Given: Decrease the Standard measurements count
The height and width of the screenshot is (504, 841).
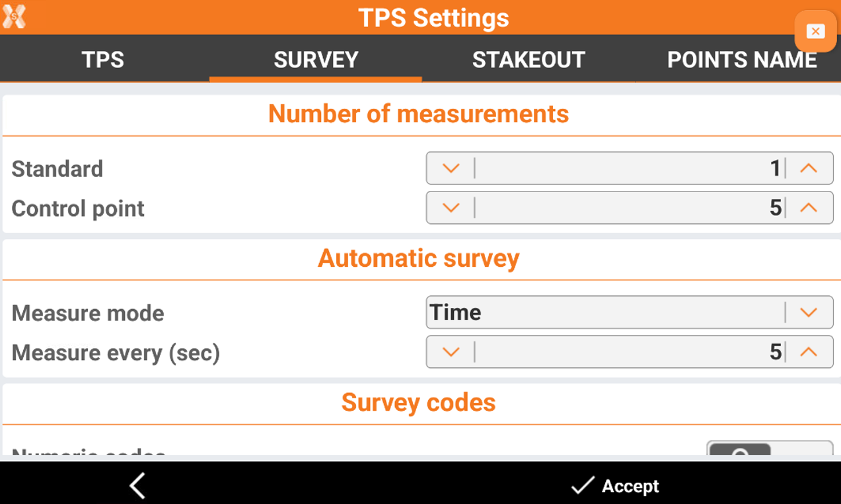Looking at the screenshot, I should pyautogui.click(x=451, y=168).
